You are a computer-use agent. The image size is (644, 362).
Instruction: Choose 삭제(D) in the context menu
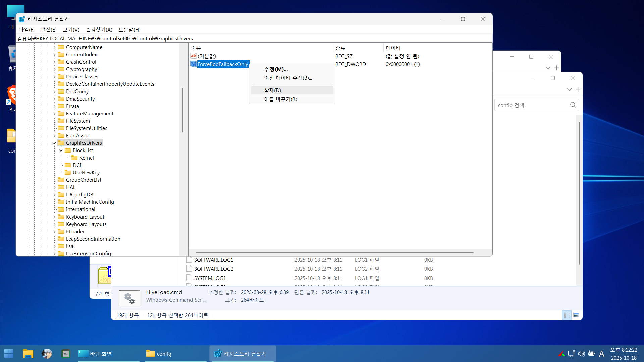[x=272, y=90]
